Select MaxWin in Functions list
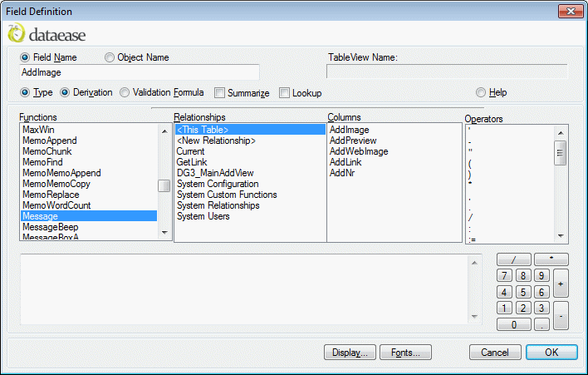Screen dimensions: 588x375 [x=89, y=130]
